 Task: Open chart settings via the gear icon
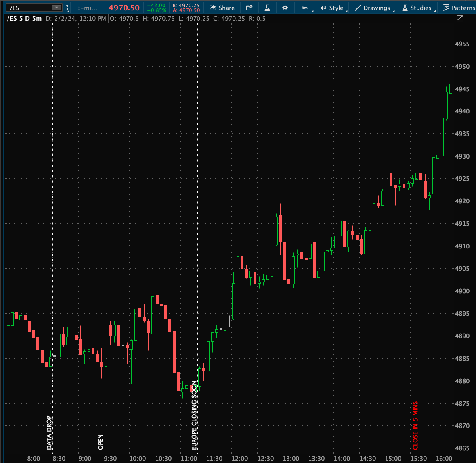point(285,8)
